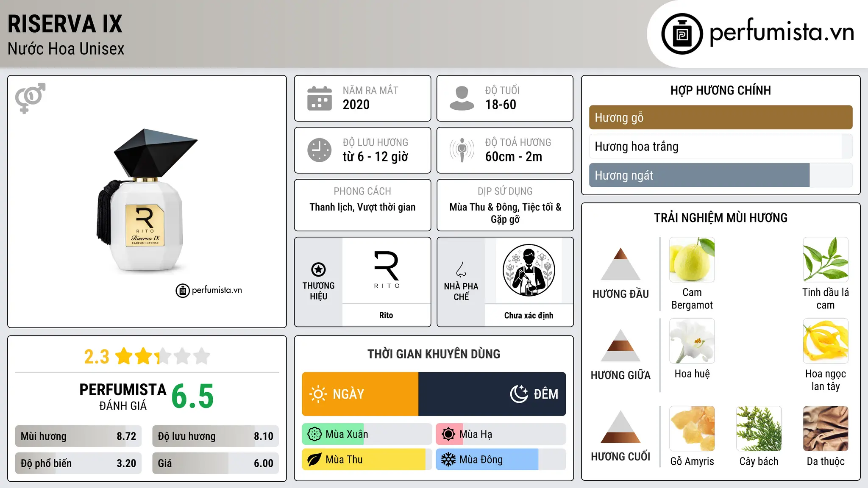Click the Thanh lịch, Vượt thời gian text

tap(362, 207)
